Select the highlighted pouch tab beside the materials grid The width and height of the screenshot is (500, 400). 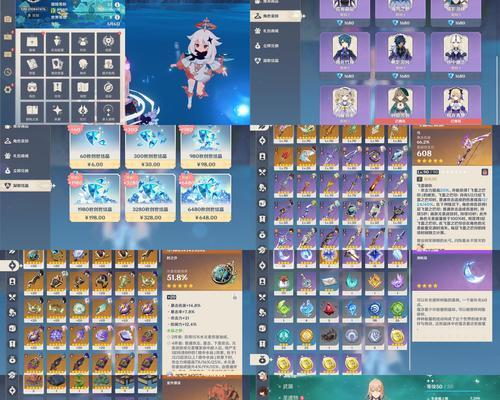click(x=262, y=359)
